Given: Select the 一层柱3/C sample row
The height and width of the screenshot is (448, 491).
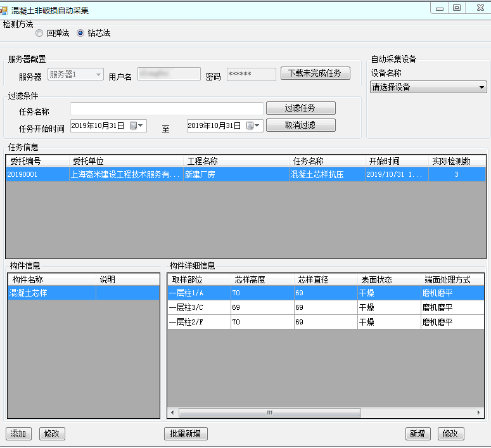Looking at the screenshot, I should coord(186,307).
